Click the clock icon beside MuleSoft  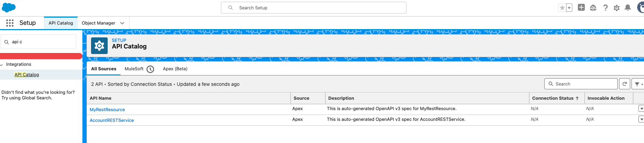tap(150, 69)
